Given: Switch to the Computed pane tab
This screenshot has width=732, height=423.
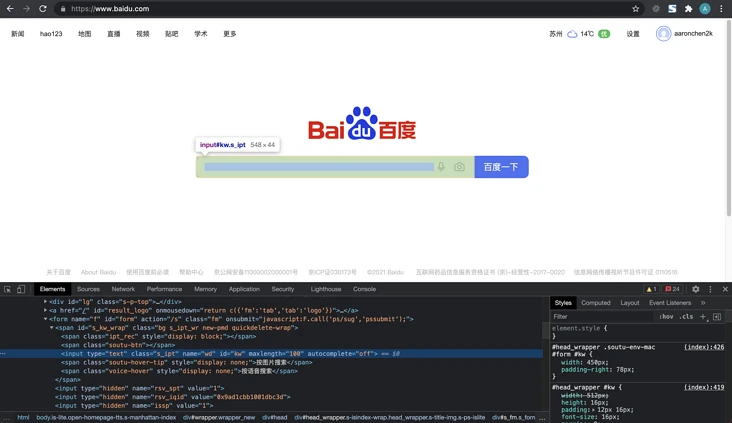Looking at the screenshot, I should point(596,303).
